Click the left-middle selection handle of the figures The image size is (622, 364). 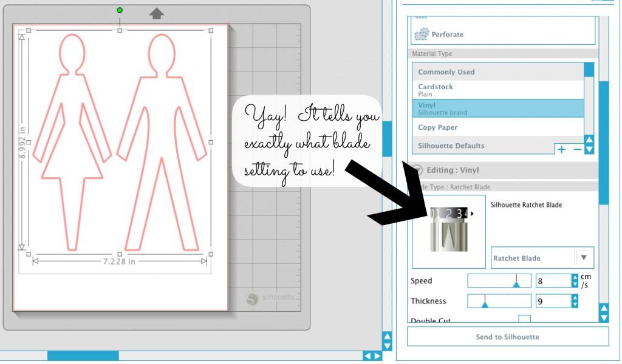[x=29, y=142]
